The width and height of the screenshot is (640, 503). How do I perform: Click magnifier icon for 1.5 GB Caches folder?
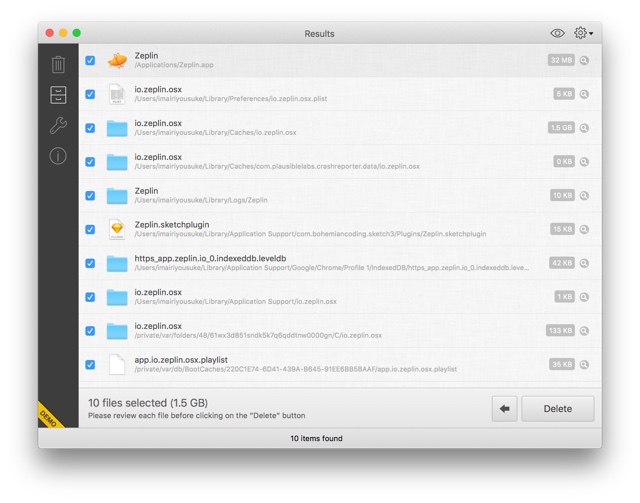coord(584,128)
